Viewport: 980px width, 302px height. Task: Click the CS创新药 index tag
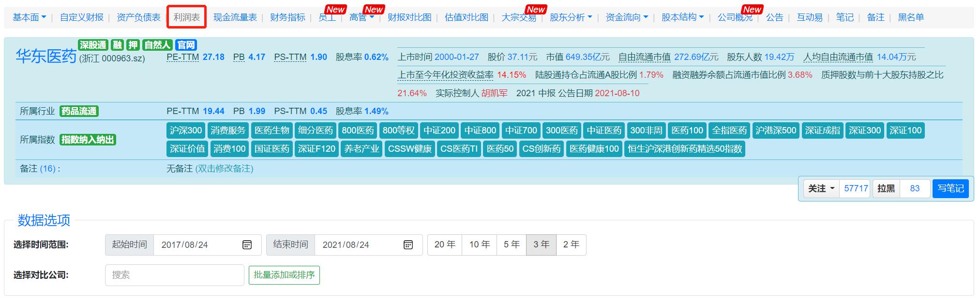tap(542, 149)
